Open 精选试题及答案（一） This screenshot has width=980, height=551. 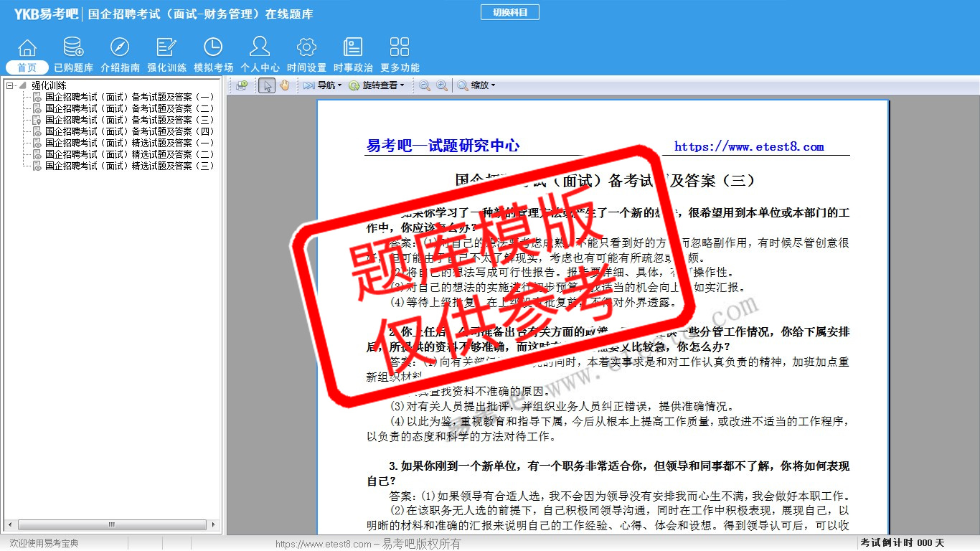click(129, 143)
